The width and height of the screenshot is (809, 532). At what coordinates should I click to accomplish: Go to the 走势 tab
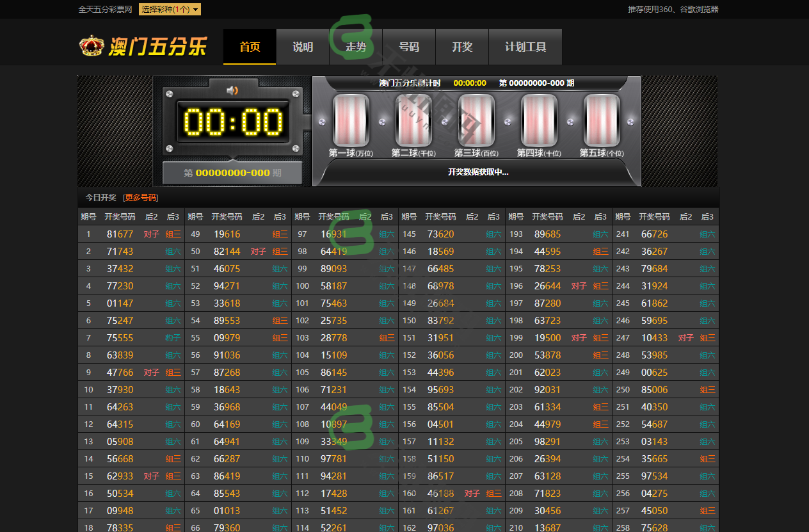(x=356, y=47)
